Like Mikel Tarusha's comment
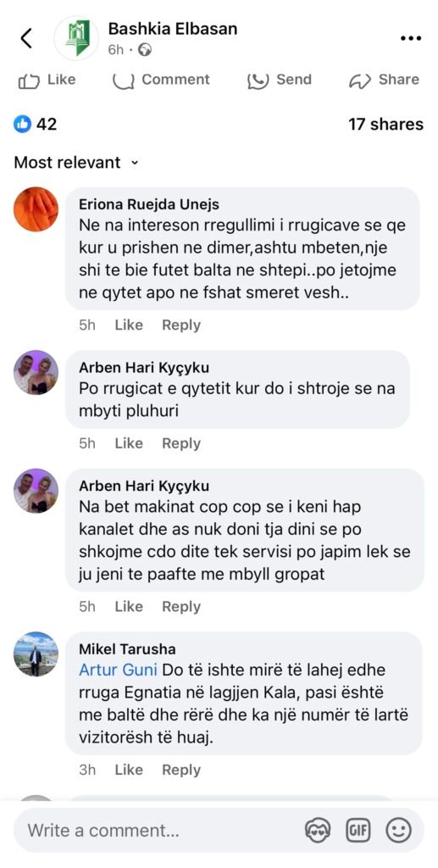 [x=129, y=770]
